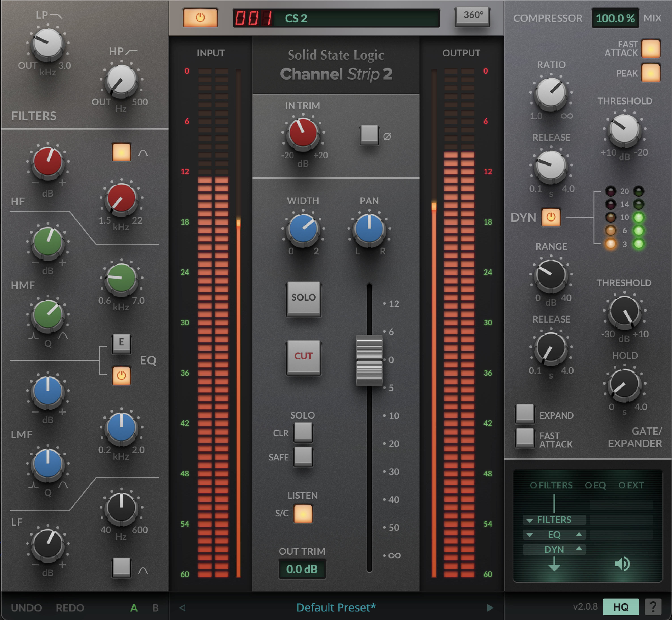Go to previous preset with left arrow
This screenshot has width=672, height=620.
(182, 608)
